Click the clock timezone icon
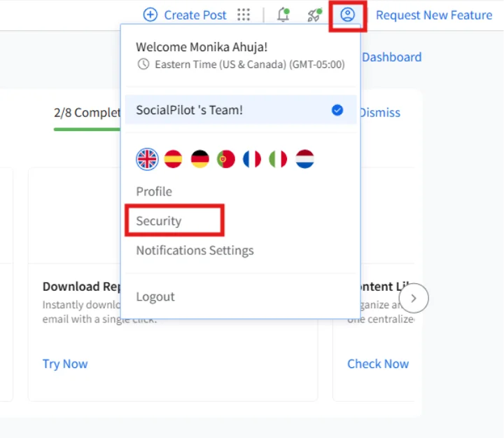Screen dimensions: 504x438 click(x=143, y=64)
